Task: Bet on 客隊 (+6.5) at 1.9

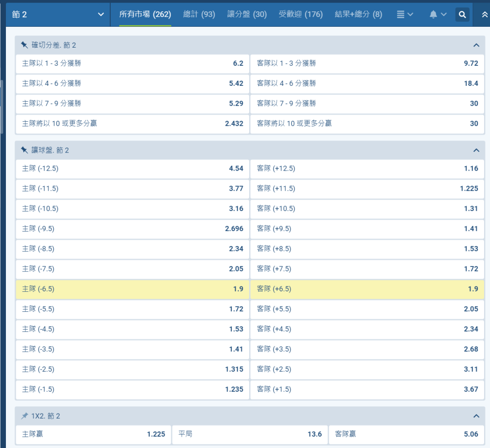Action: (x=367, y=289)
